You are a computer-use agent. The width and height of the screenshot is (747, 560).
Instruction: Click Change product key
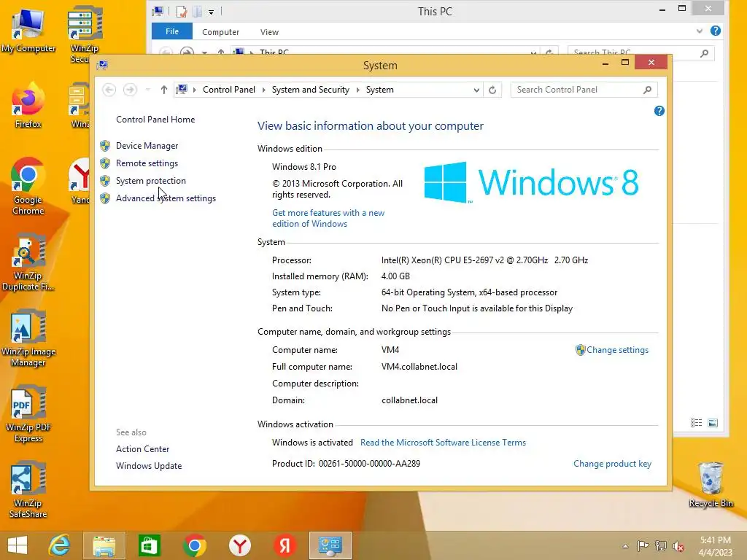click(612, 464)
